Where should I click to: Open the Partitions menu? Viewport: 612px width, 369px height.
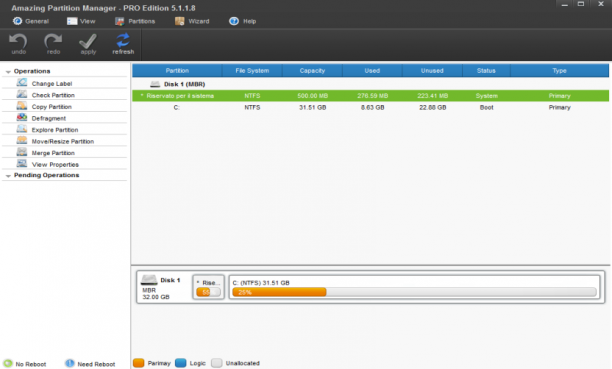135,21
